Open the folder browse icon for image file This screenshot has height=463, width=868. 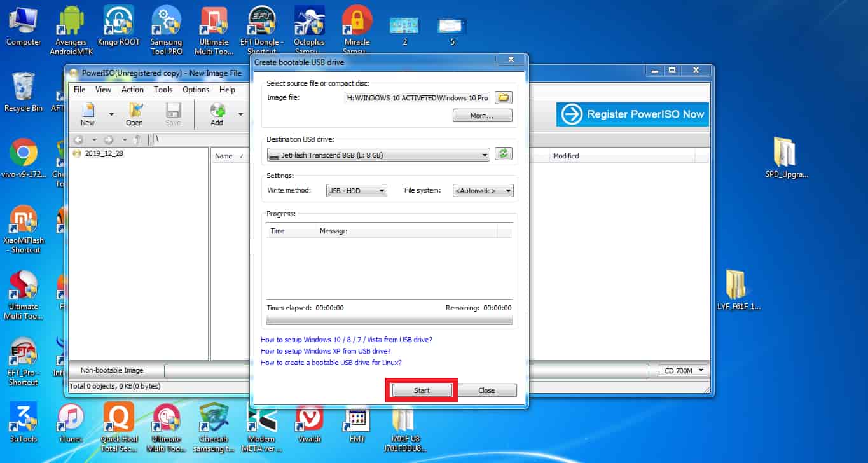pyautogui.click(x=503, y=97)
